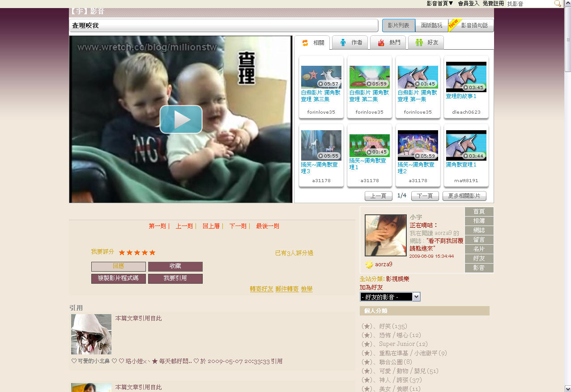Click the search magnifier icon
Viewport: 571px width, 392px height.
tap(558, 3)
